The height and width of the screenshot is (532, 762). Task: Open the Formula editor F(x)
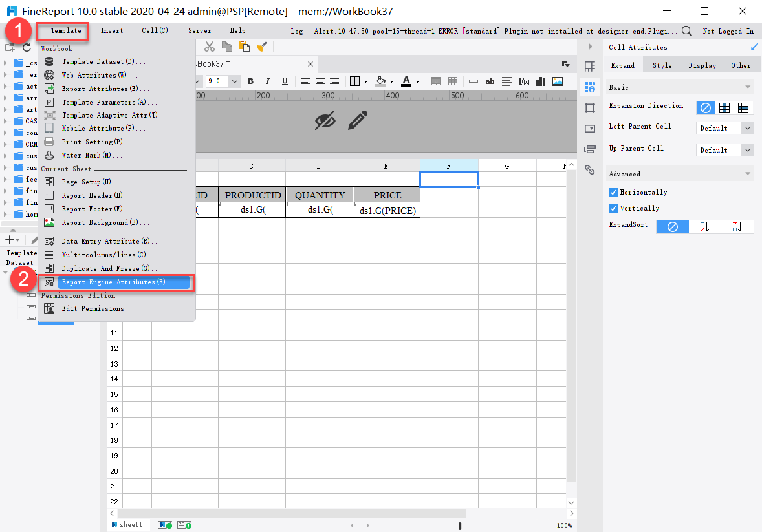pos(524,81)
